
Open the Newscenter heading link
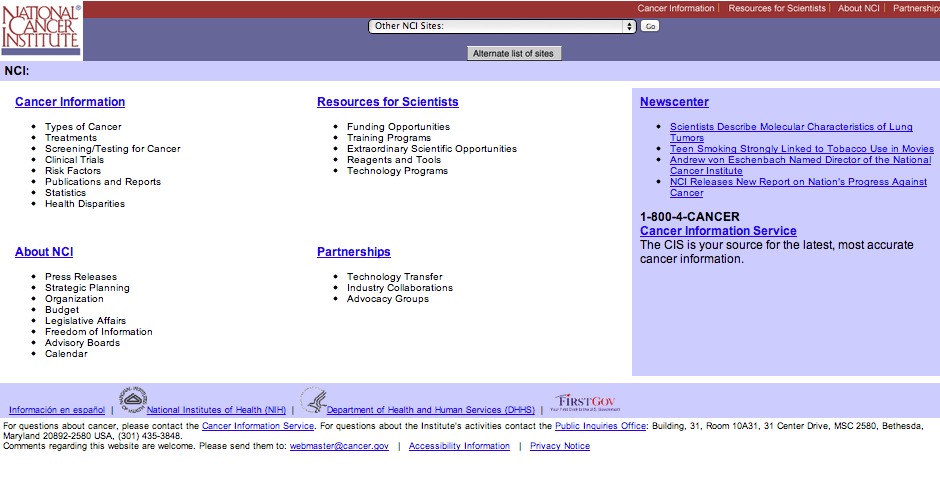674,102
